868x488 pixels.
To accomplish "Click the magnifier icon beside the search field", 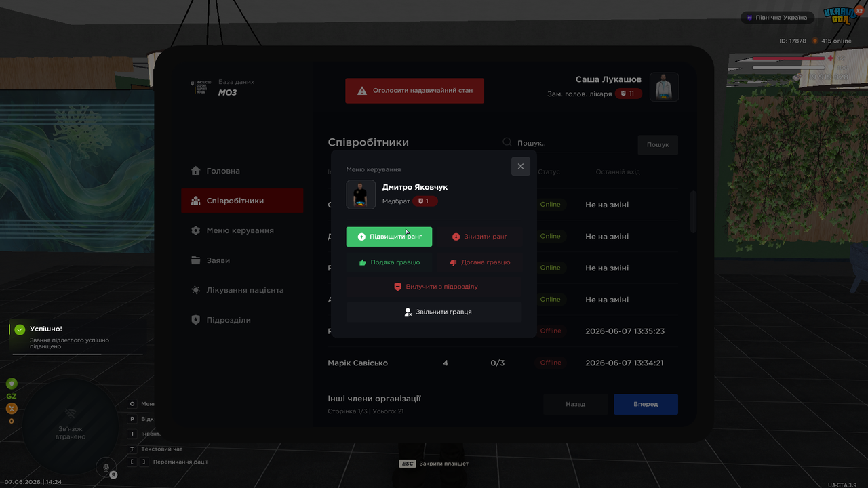I will point(507,142).
